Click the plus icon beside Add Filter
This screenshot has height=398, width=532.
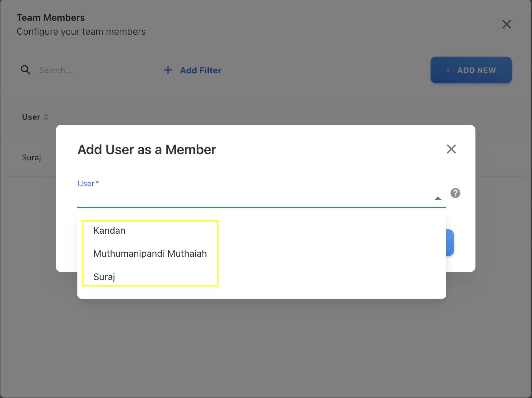pyautogui.click(x=168, y=70)
